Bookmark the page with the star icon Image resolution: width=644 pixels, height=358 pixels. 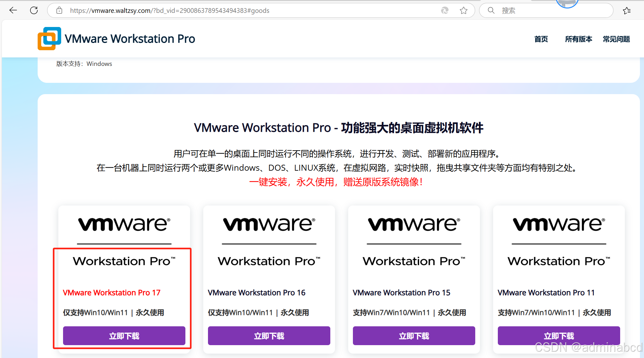(x=464, y=10)
